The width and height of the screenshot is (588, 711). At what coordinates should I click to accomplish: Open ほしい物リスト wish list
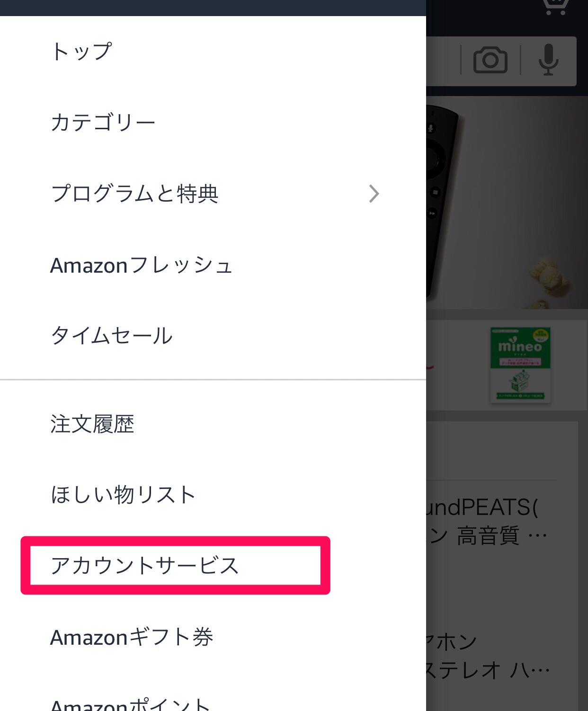123,495
